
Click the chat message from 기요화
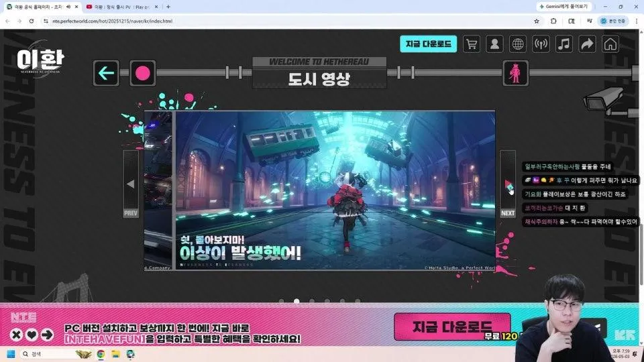575,194
